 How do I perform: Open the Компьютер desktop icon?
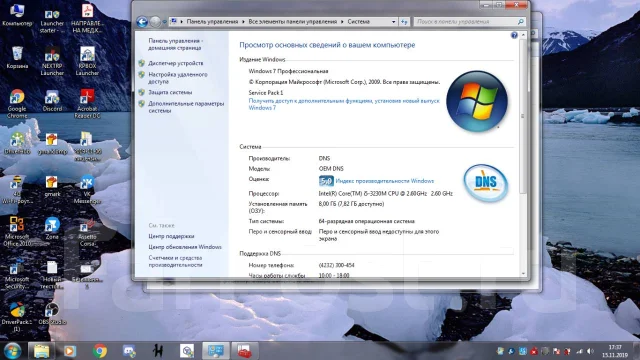coord(17,15)
